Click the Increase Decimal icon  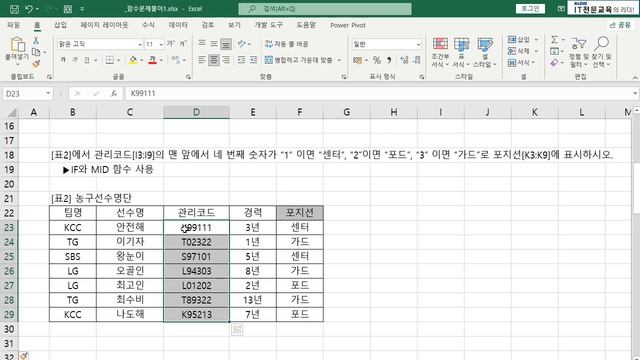click(x=404, y=60)
